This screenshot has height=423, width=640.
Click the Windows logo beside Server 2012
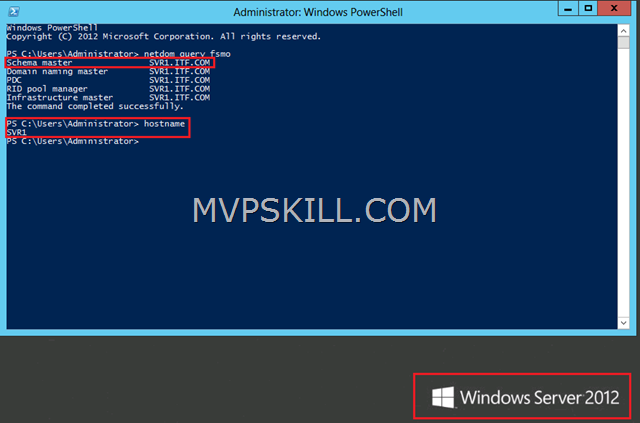point(440,397)
